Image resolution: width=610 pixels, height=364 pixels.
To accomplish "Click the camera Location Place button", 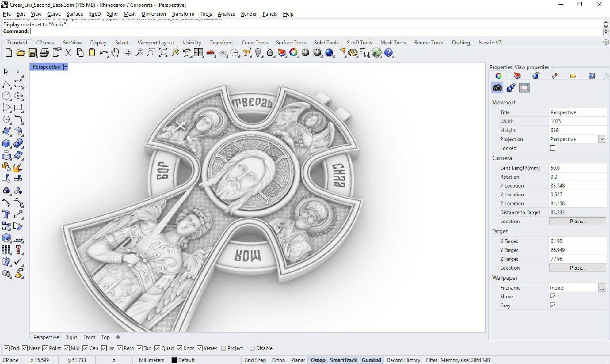I will [x=577, y=221].
